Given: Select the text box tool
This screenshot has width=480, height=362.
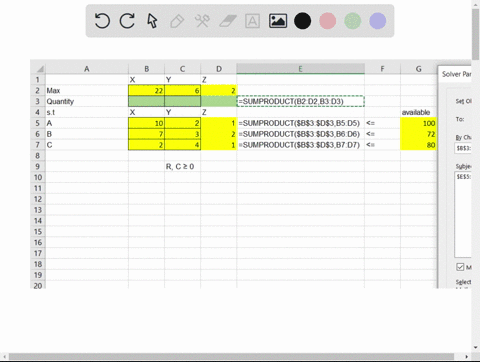Looking at the screenshot, I should [252, 21].
